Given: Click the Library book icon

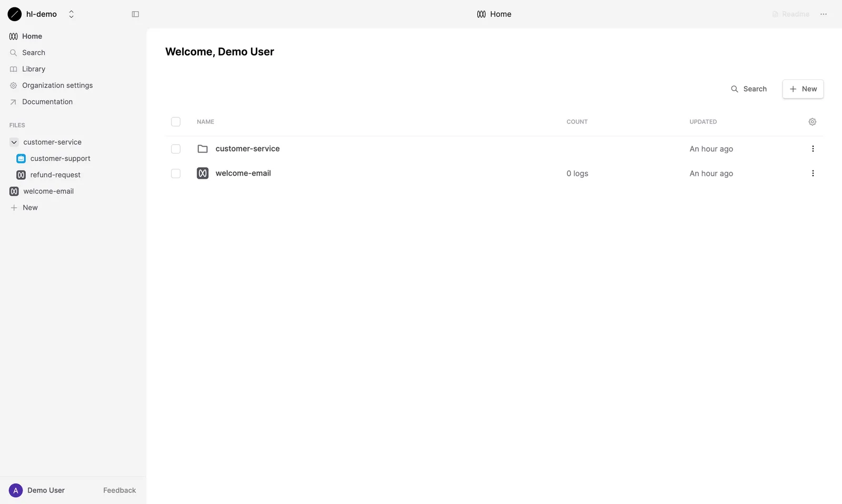Looking at the screenshot, I should pyautogui.click(x=14, y=69).
